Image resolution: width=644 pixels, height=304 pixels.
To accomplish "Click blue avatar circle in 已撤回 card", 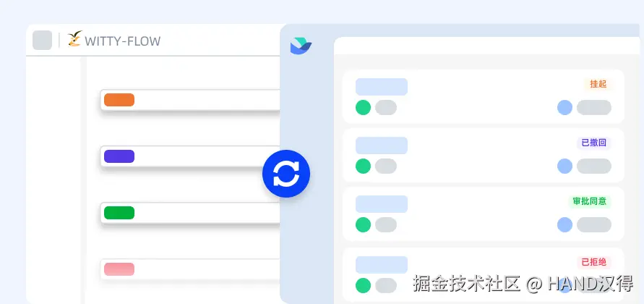I will point(564,166).
